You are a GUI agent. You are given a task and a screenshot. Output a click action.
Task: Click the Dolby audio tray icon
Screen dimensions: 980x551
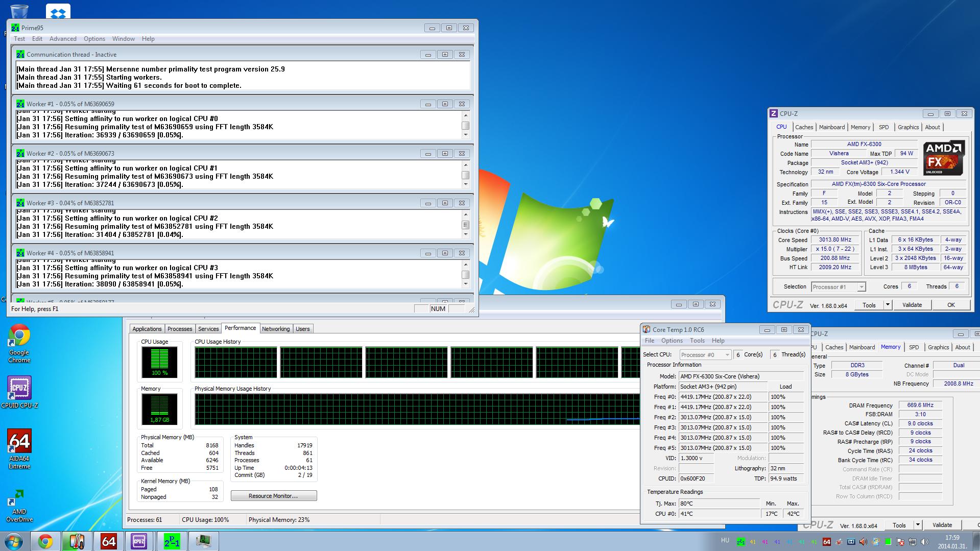[x=851, y=542]
